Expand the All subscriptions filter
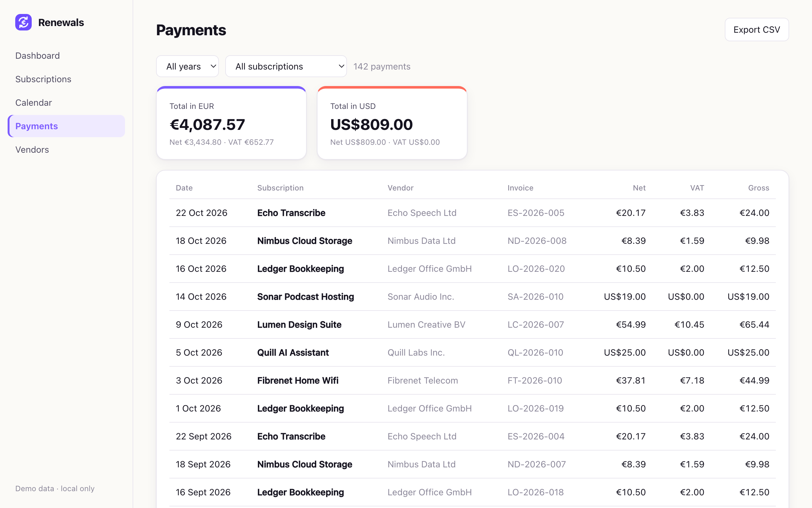 [x=286, y=66]
